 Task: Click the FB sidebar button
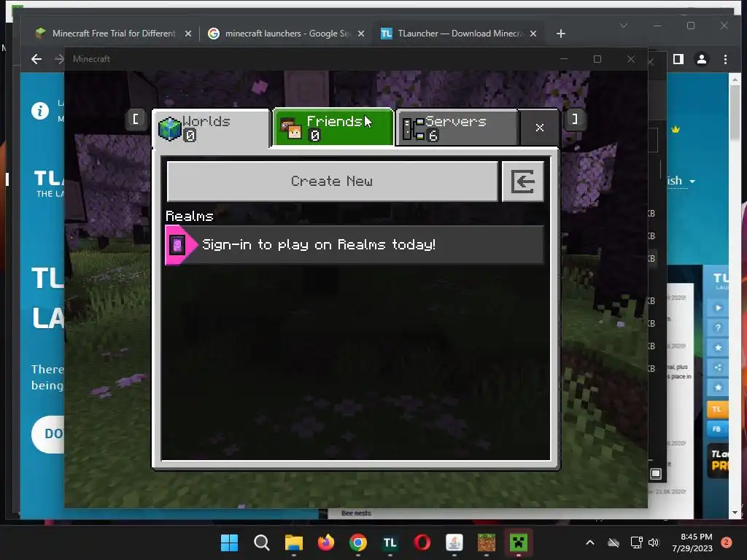pyautogui.click(x=718, y=429)
